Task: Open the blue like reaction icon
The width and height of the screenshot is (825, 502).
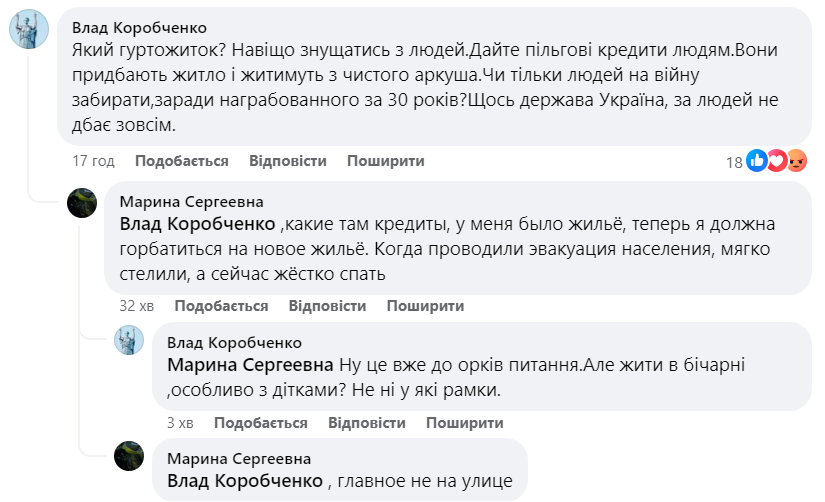Action: click(x=757, y=160)
